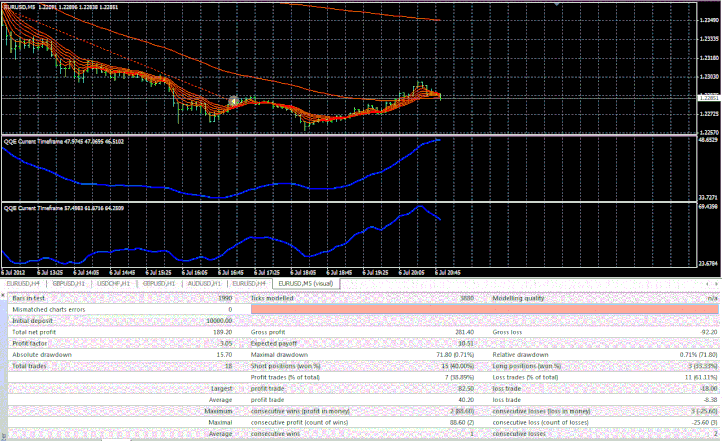Viewport: 722px width, 441px height.
Task: Click the gray arrow marker on chart
Action: (233, 101)
